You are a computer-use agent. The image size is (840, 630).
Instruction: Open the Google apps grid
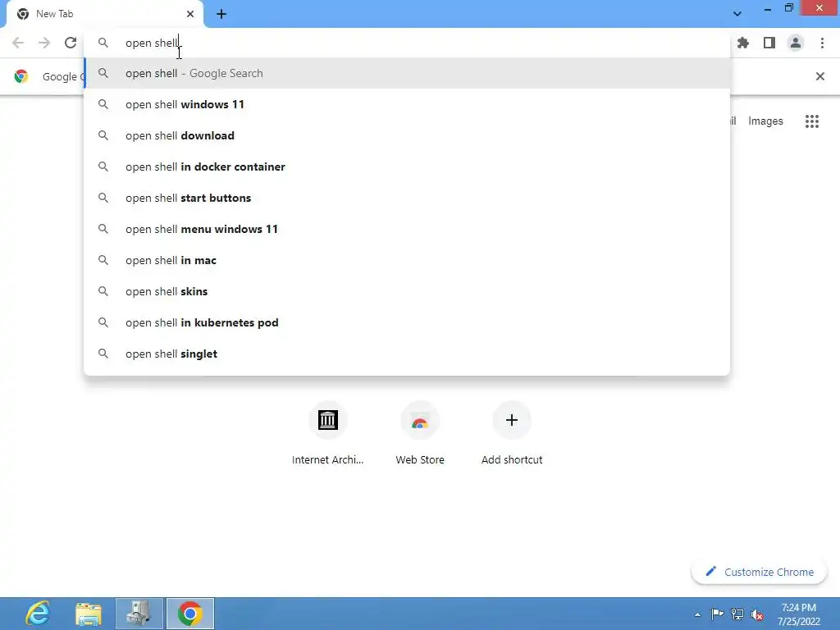[x=811, y=121]
